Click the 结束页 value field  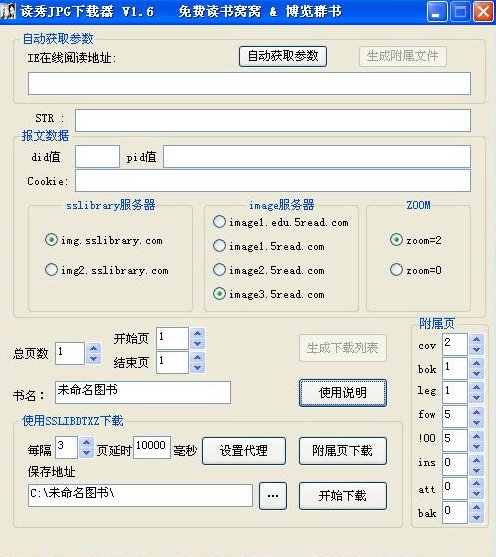click(x=172, y=362)
